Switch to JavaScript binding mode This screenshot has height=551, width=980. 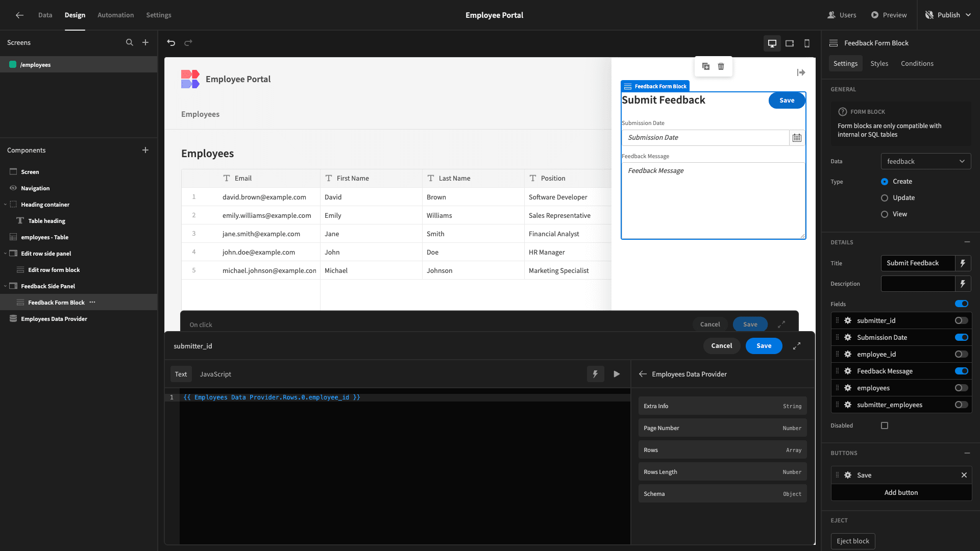coord(215,374)
